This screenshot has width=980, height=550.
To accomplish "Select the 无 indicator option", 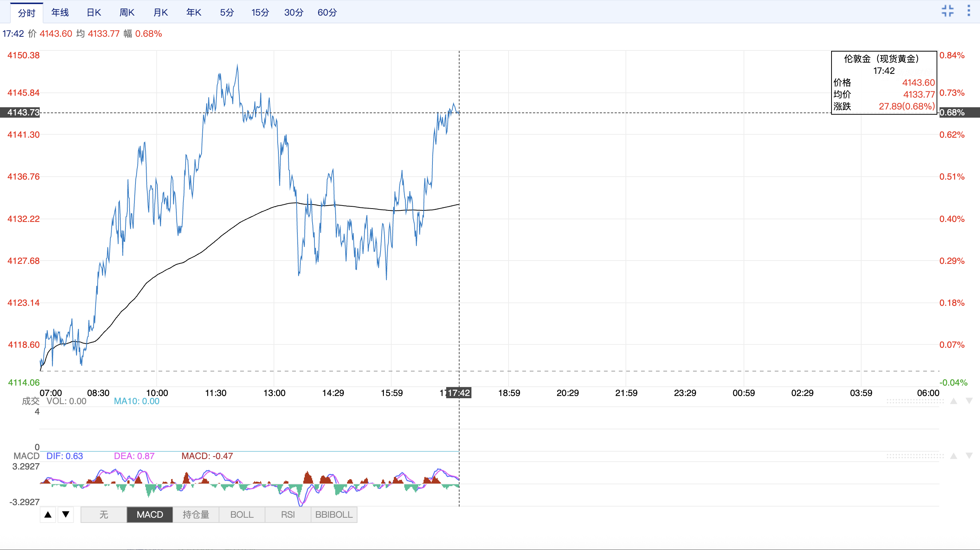I will [x=104, y=515].
